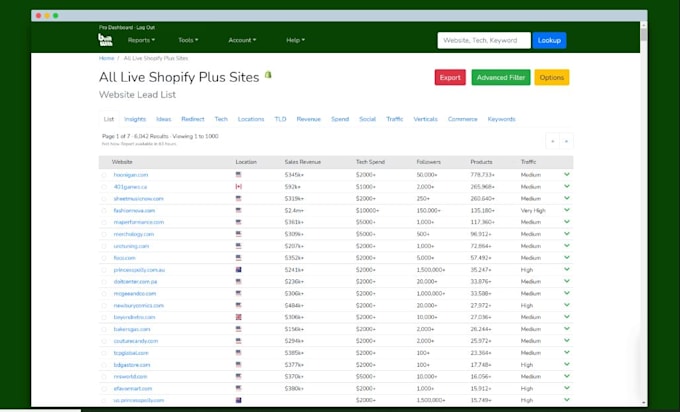Image resolution: width=680 pixels, height=412 pixels.
Task: Tick the checkbox for fashionnova.com
Action: (104, 211)
